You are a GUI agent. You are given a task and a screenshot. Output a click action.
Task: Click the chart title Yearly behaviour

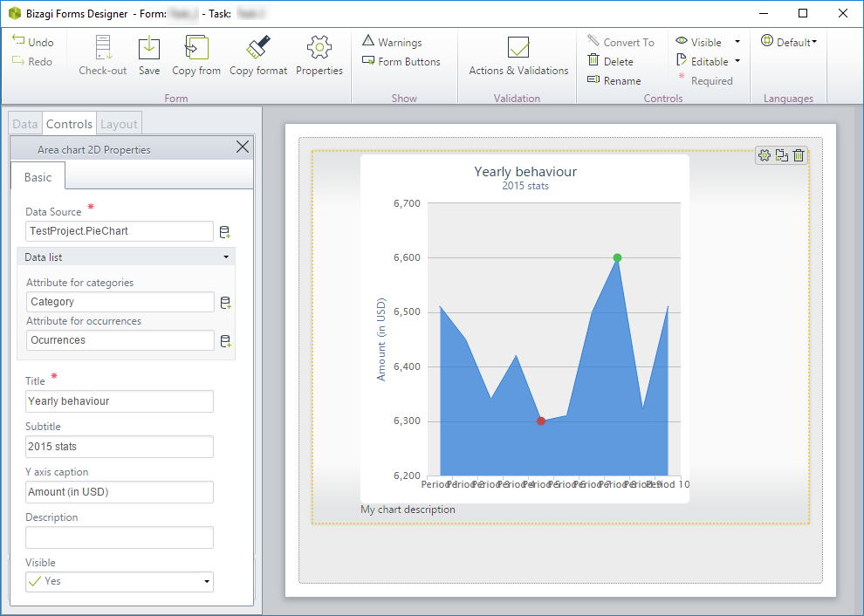click(525, 171)
